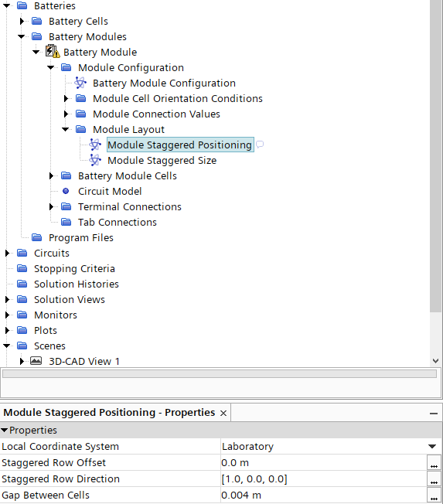Click the Circuit Model blue dot icon
This screenshot has height=504, width=443.
[x=66, y=191]
